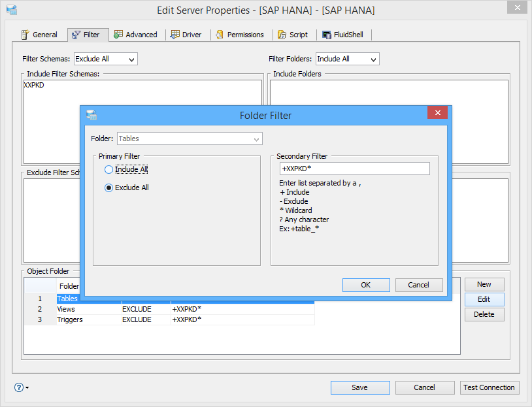The width and height of the screenshot is (532, 407).
Task: Click the Script tab icon
Action: tap(282, 35)
